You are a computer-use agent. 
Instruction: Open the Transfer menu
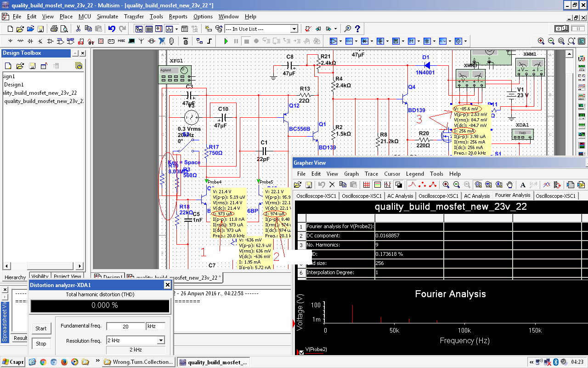click(134, 17)
